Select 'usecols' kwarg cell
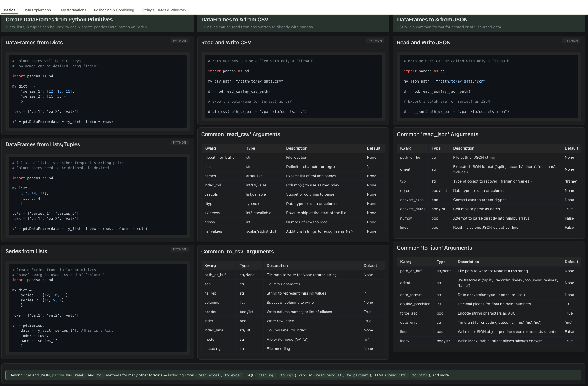Screen dimensions: 588x386 [x=211, y=194]
